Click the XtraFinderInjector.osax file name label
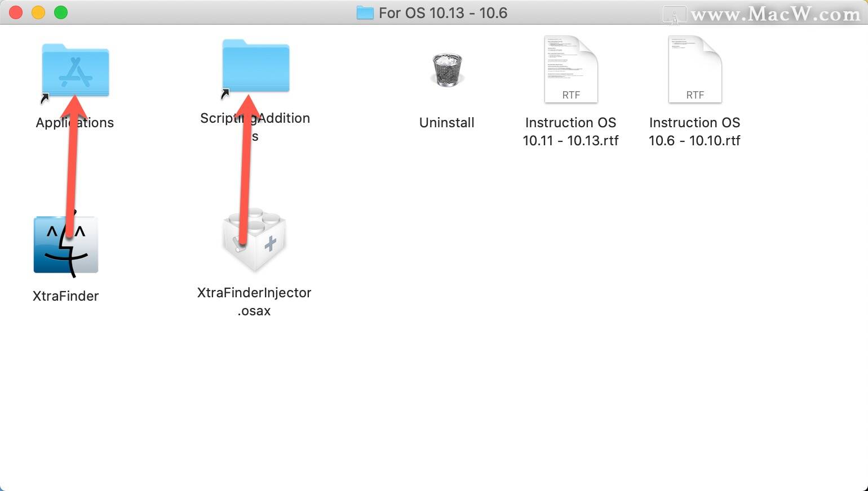 click(254, 301)
